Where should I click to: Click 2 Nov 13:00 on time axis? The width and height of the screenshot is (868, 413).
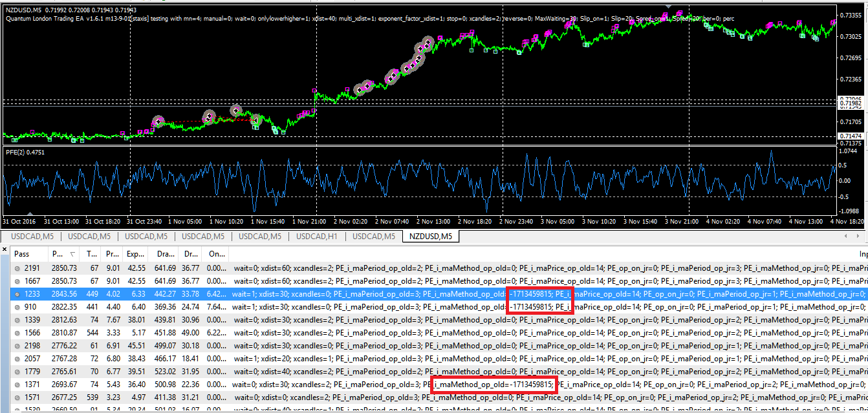pos(433,221)
